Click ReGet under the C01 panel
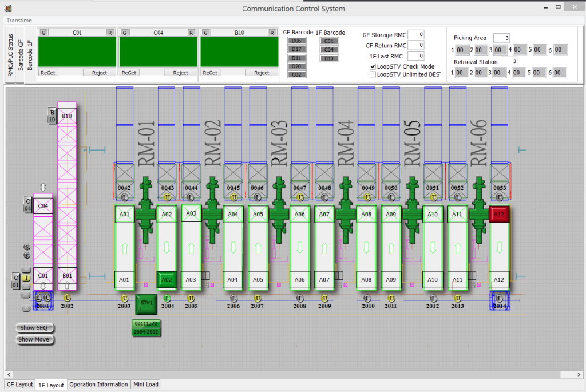The height and width of the screenshot is (392, 586). (47, 73)
